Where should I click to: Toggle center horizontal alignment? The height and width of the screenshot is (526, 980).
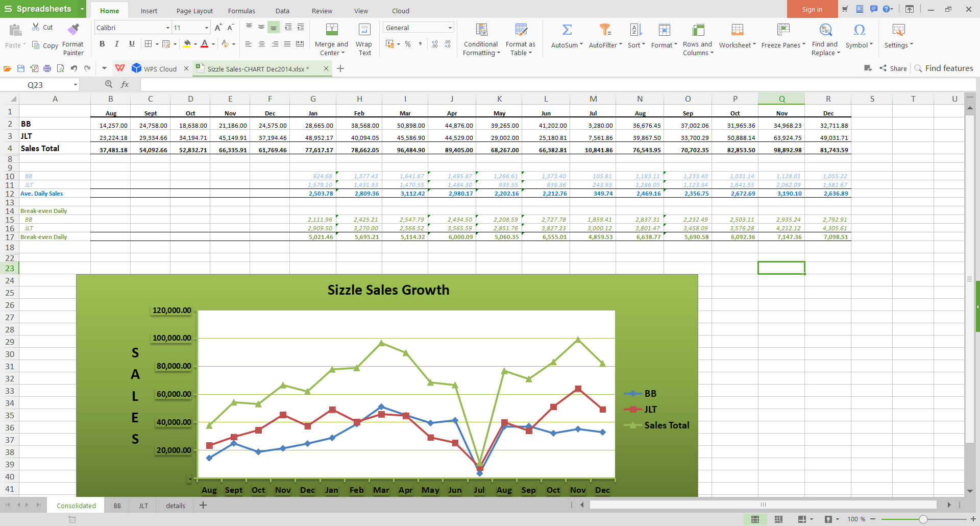pyautogui.click(x=261, y=44)
